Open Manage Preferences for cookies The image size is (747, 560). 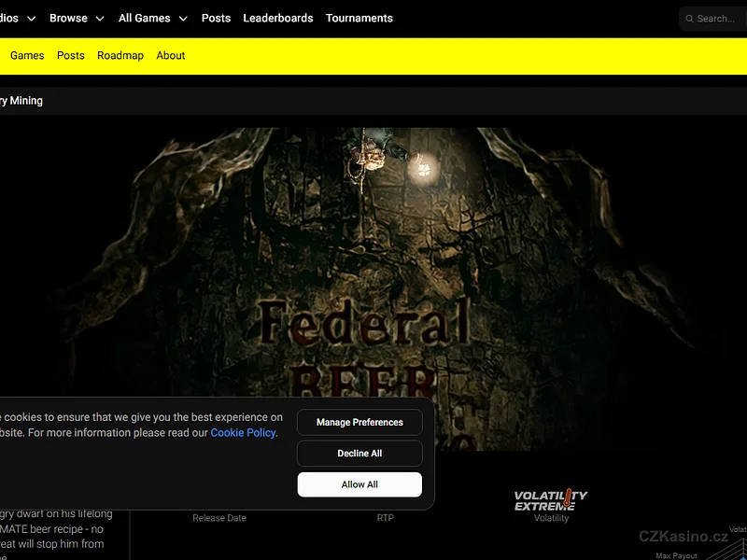coord(359,423)
